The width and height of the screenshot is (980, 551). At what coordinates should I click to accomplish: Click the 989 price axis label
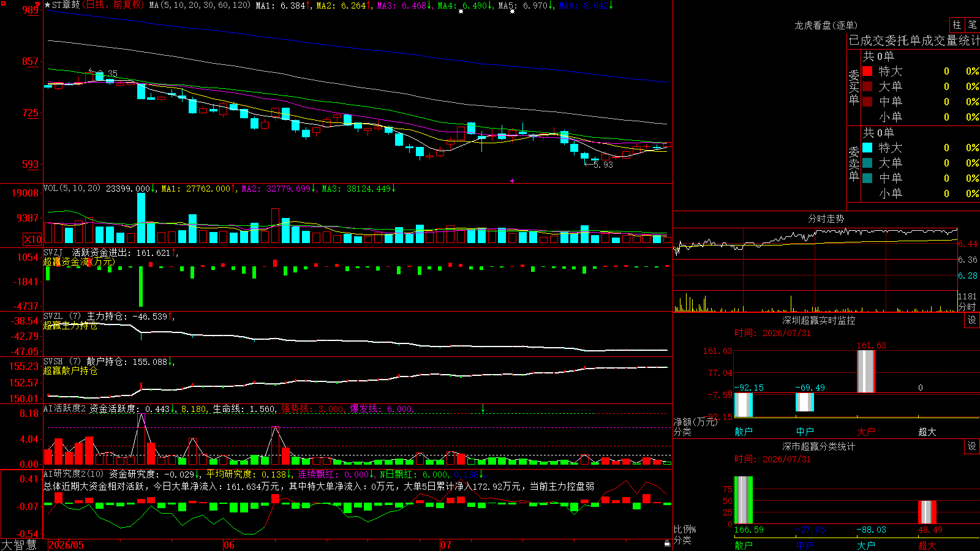[x=31, y=10]
